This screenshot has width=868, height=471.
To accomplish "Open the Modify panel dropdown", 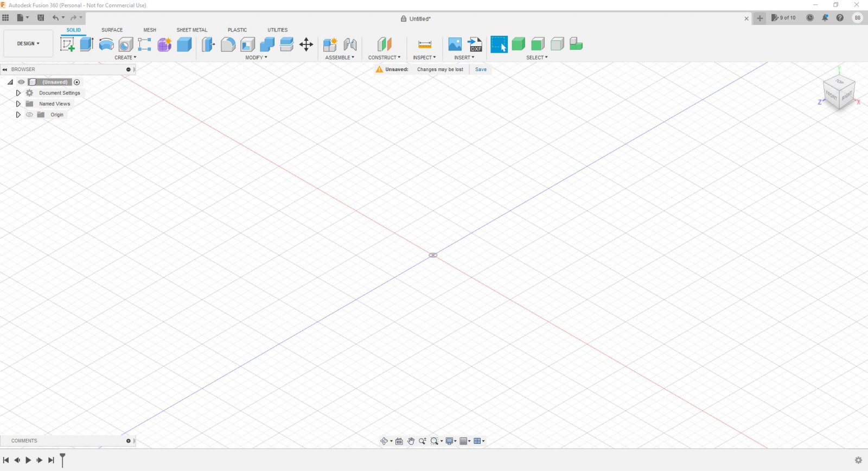I will 256,58.
